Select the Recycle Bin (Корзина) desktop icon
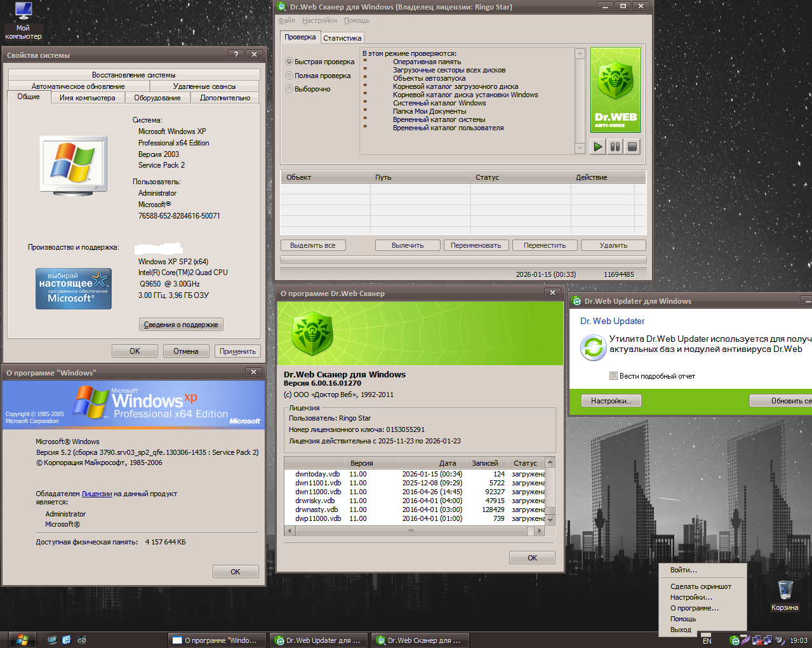 (785, 595)
